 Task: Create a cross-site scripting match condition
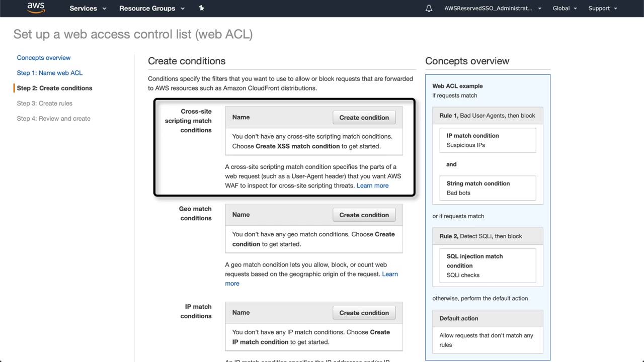click(x=364, y=118)
